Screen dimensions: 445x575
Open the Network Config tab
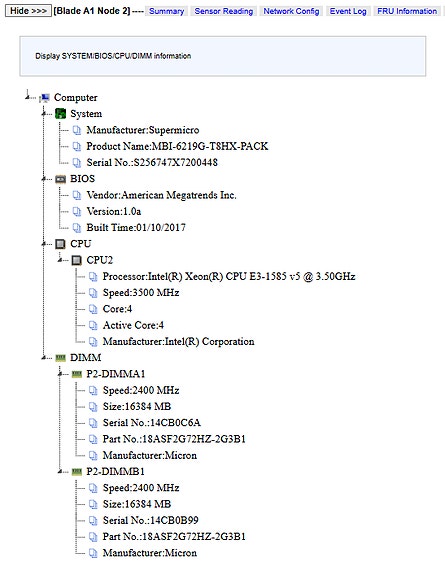coord(291,11)
